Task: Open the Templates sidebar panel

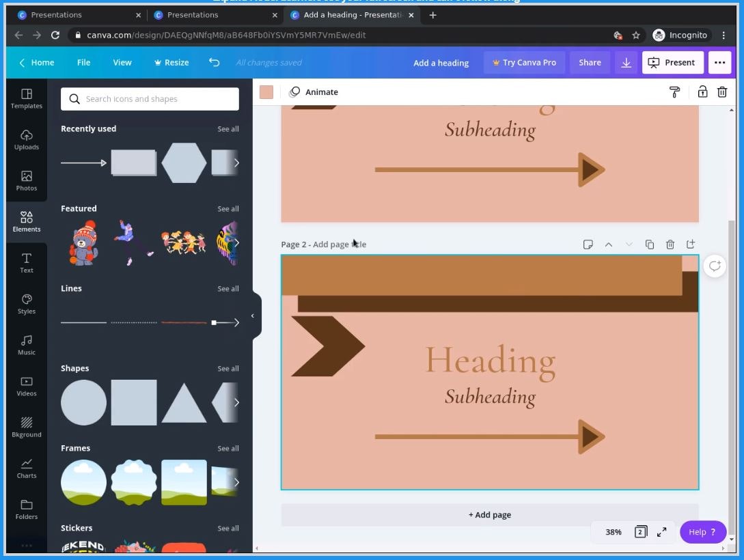Action: point(27,98)
